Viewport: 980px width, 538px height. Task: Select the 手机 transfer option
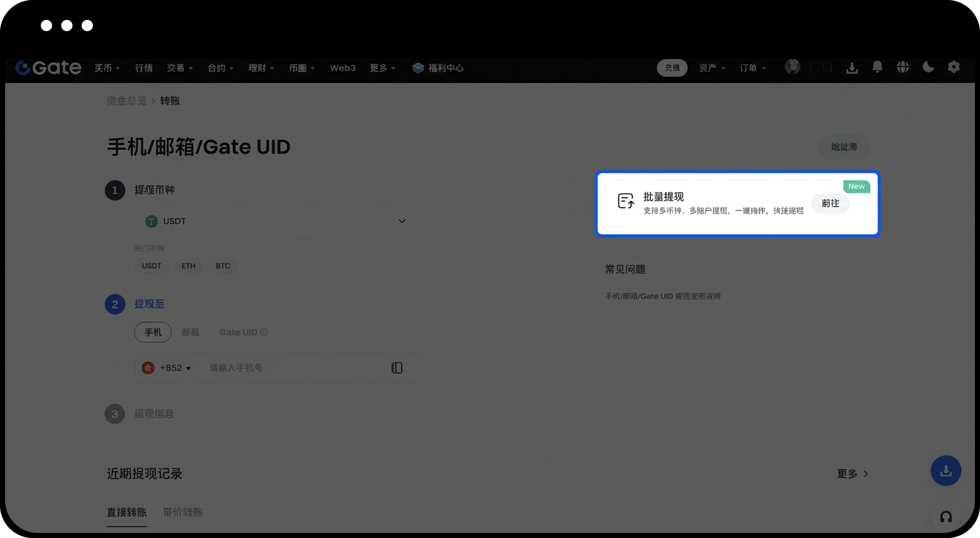pos(153,332)
